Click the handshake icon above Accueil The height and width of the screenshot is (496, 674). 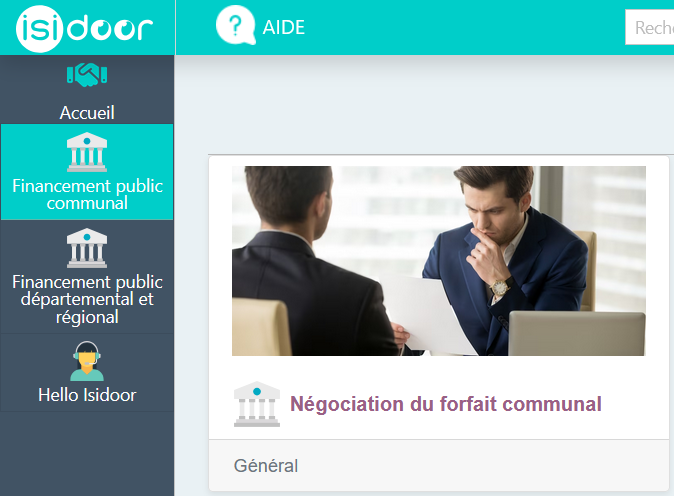pyautogui.click(x=87, y=75)
